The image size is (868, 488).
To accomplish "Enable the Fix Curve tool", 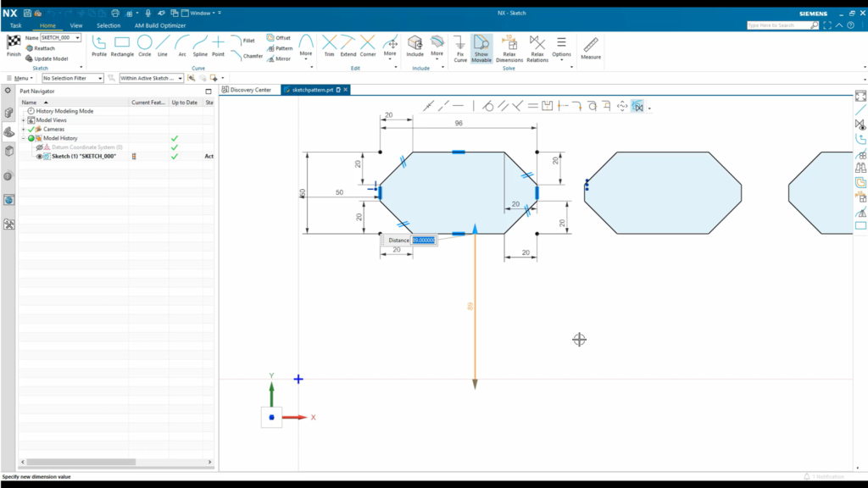I will [x=459, y=47].
